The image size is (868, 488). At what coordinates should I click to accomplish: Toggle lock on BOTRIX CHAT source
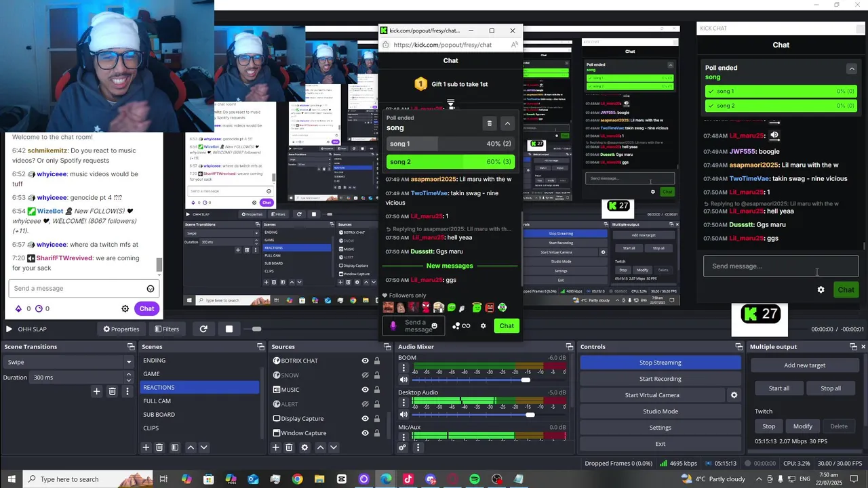(x=377, y=361)
